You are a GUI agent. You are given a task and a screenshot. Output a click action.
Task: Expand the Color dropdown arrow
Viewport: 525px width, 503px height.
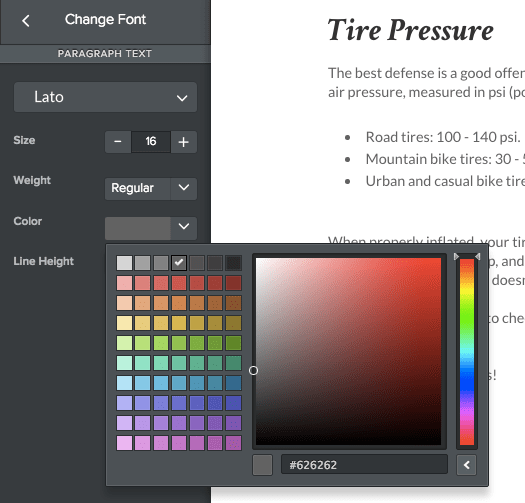point(183,227)
